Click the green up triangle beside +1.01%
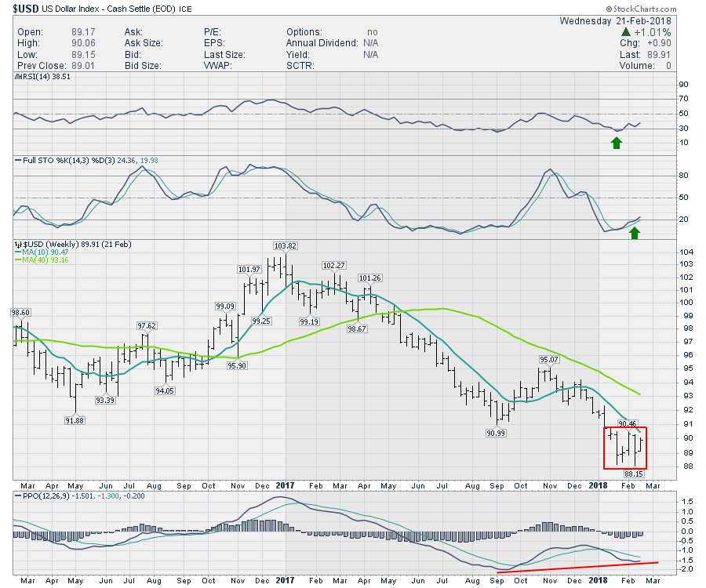This screenshot has height=588, width=706. click(625, 32)
